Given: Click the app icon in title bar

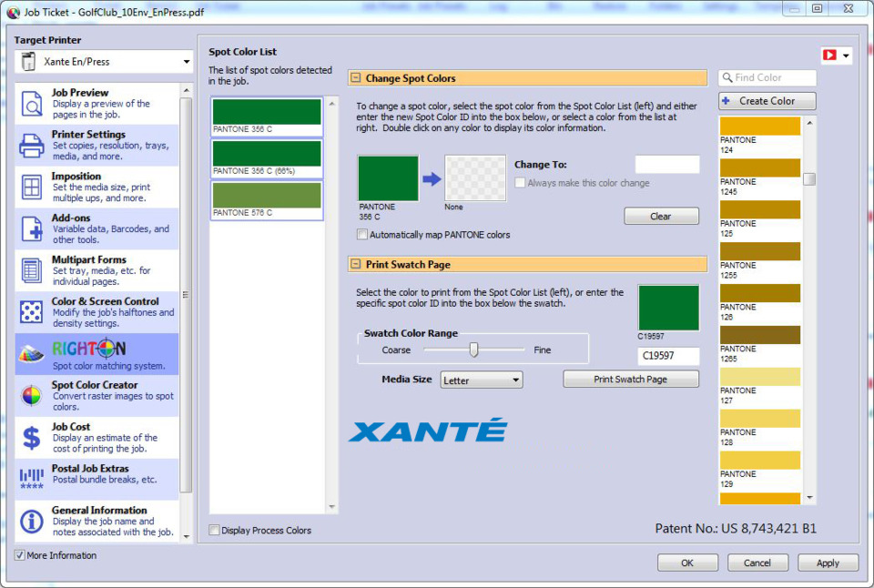Looking at the screenshot, I should [13, 12].
